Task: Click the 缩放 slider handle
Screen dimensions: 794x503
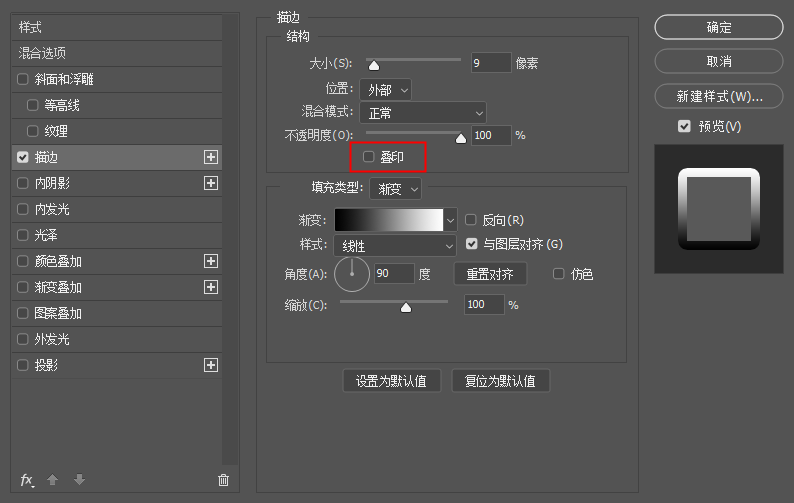Action: 406,307
